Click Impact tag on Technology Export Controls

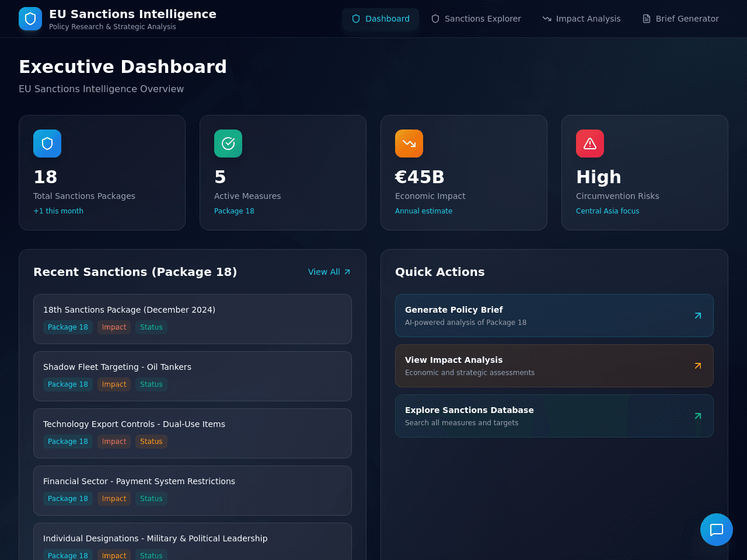114,442
